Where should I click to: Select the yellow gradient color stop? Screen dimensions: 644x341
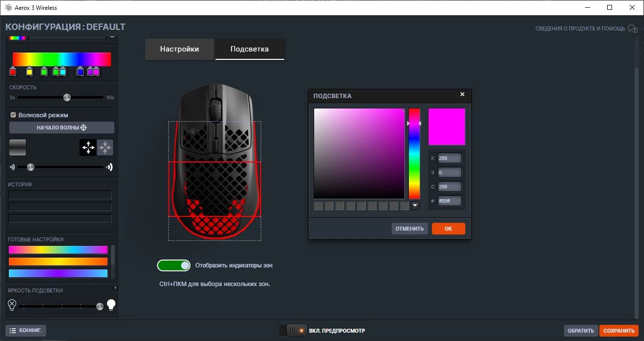point(29,72)
